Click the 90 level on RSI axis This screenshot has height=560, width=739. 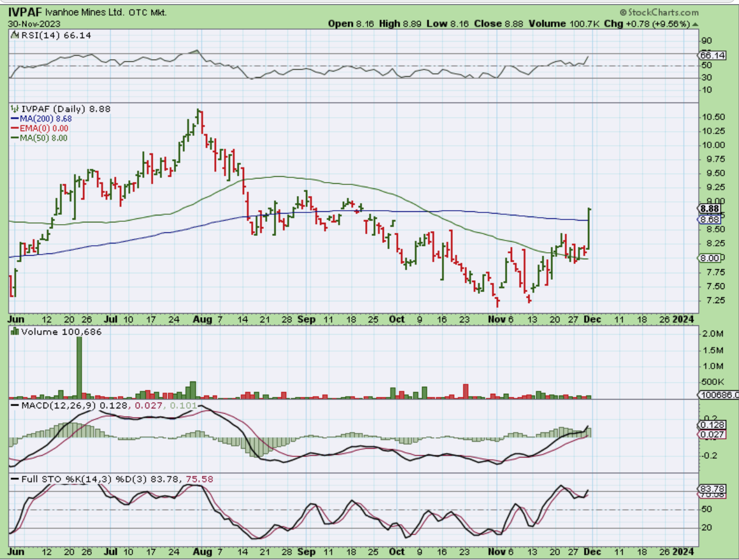[x=706, y=41]
